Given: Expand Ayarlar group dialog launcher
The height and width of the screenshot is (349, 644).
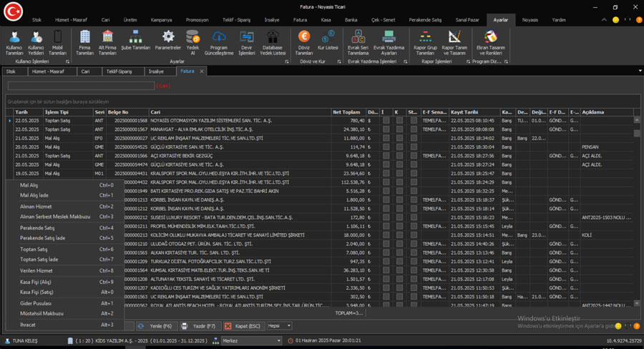Looking at the screenshot, I should tap(287, 62).
